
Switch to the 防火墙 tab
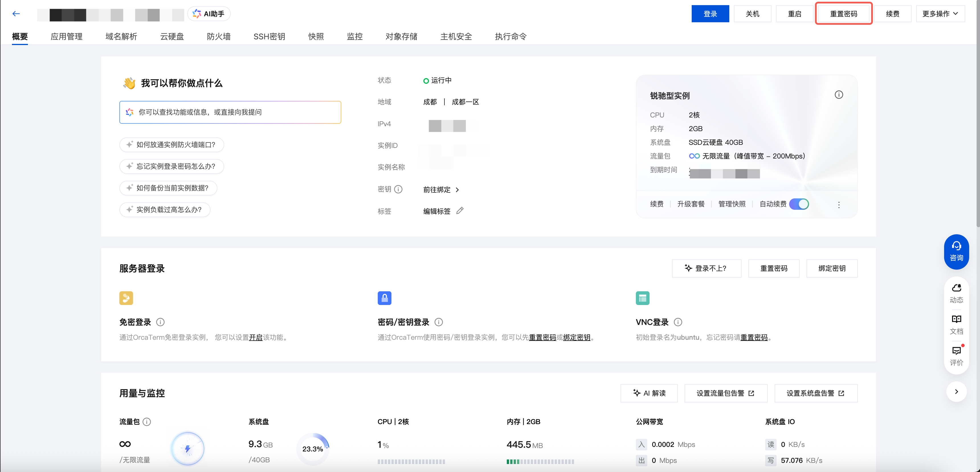(x=219, y=36)
